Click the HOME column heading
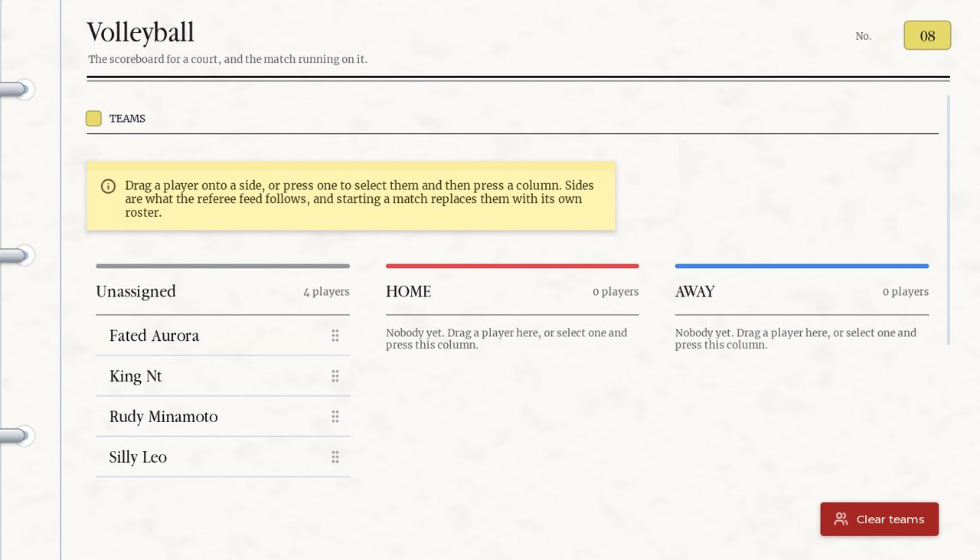This screenshot has height=560, width=980. click(409, 292)
